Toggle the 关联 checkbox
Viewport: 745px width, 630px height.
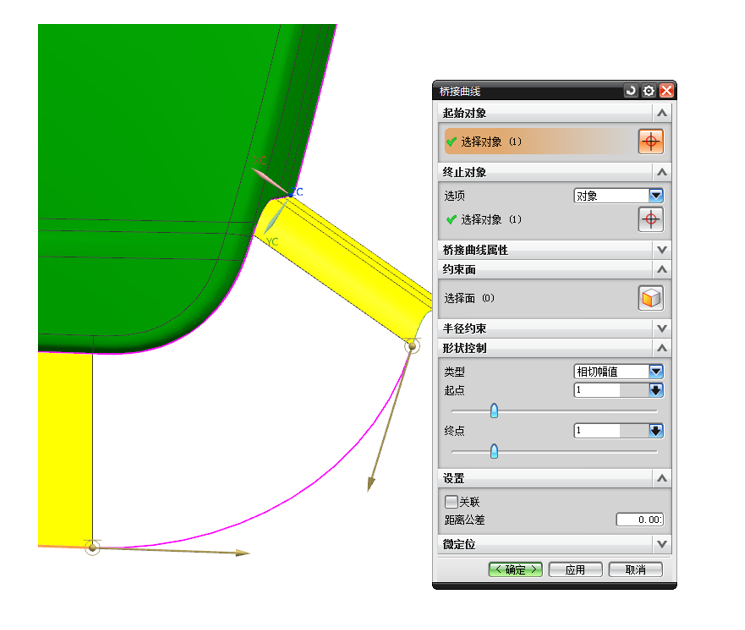click(451, 502)
